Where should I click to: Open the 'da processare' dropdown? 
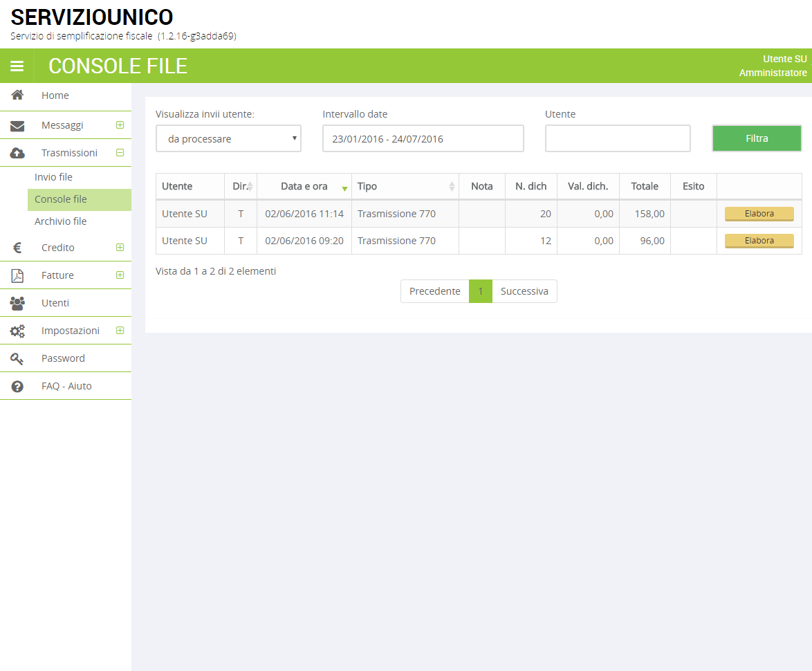228,138
